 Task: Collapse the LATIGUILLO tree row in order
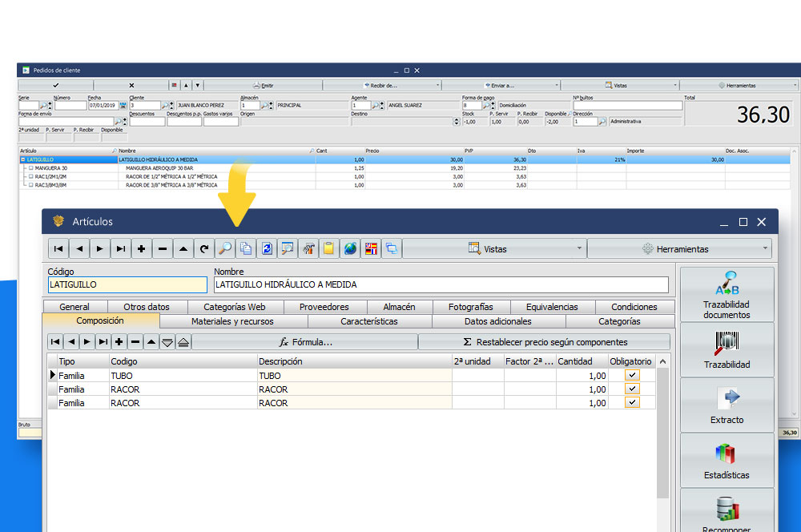click(x=22, y=159)
